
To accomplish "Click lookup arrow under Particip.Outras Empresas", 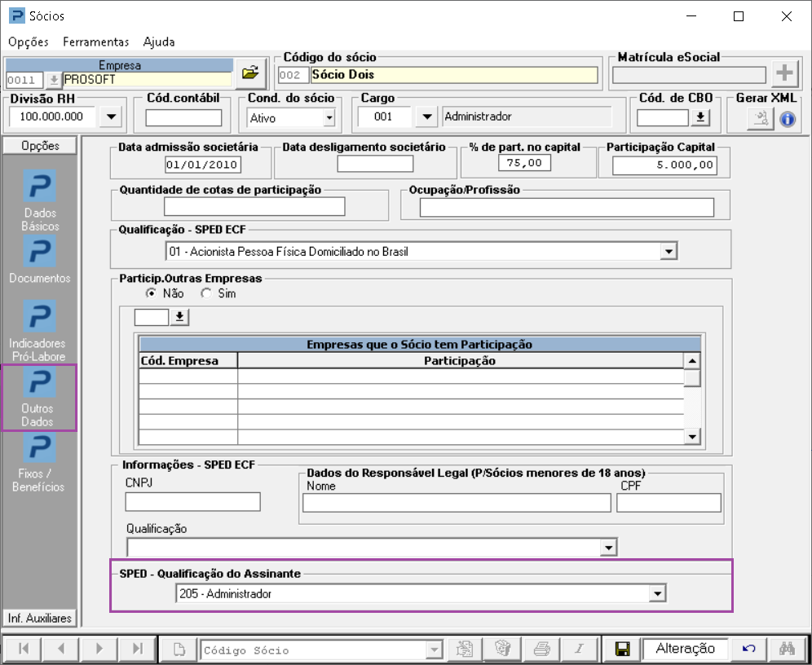I will (179, 317).
